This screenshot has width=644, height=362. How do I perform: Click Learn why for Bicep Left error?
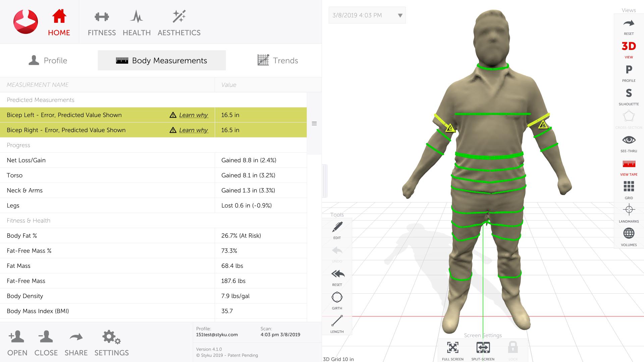(x=194, y=115)
